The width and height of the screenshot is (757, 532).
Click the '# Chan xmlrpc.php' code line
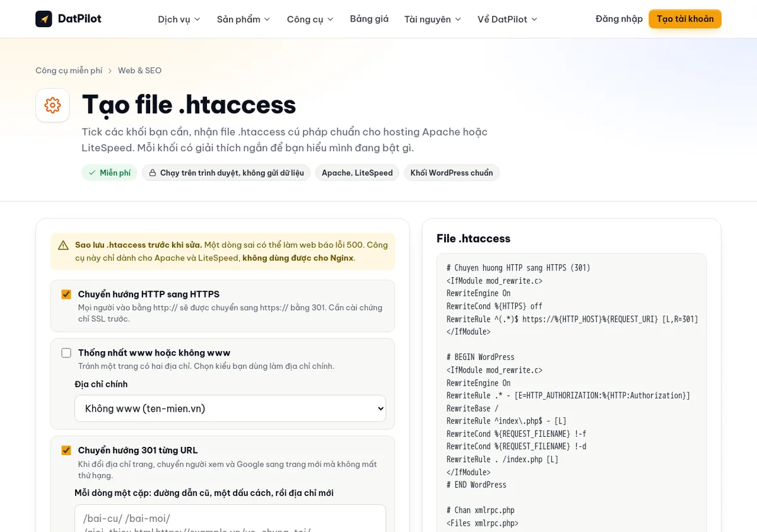pos(481,511)
